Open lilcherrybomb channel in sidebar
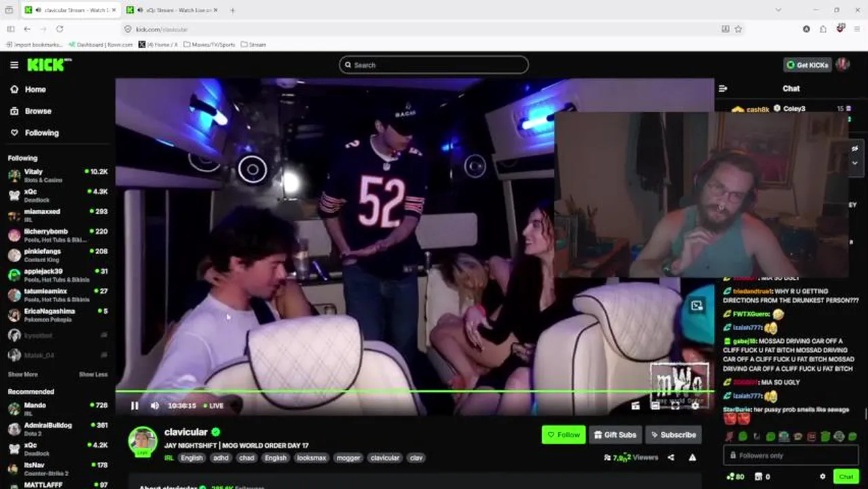This screenshot has height=489, width=868. pos(58,235)
